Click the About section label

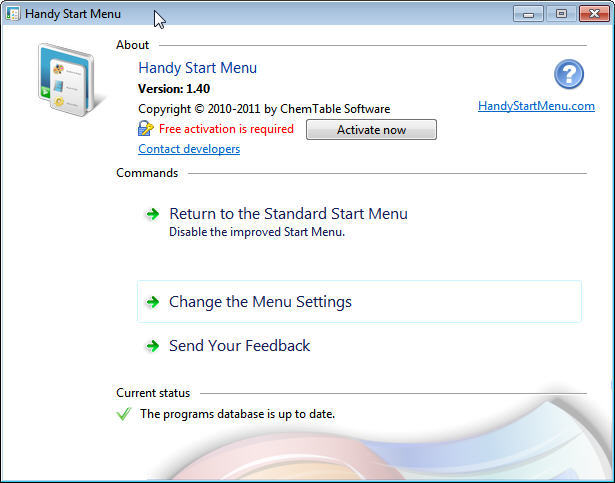pyautogui.click(x=133, y=45)
